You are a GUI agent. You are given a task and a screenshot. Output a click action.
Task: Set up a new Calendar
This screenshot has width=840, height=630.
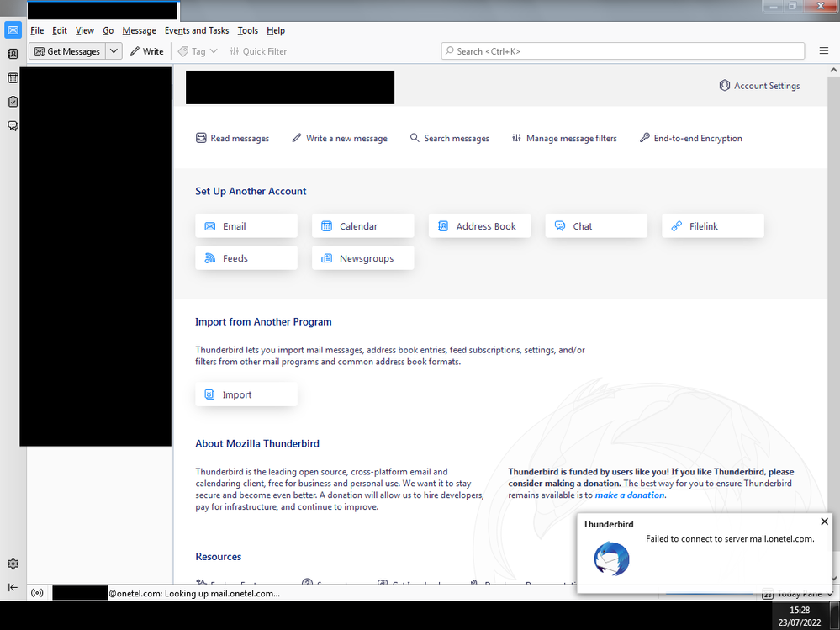(x=363, y=226)
